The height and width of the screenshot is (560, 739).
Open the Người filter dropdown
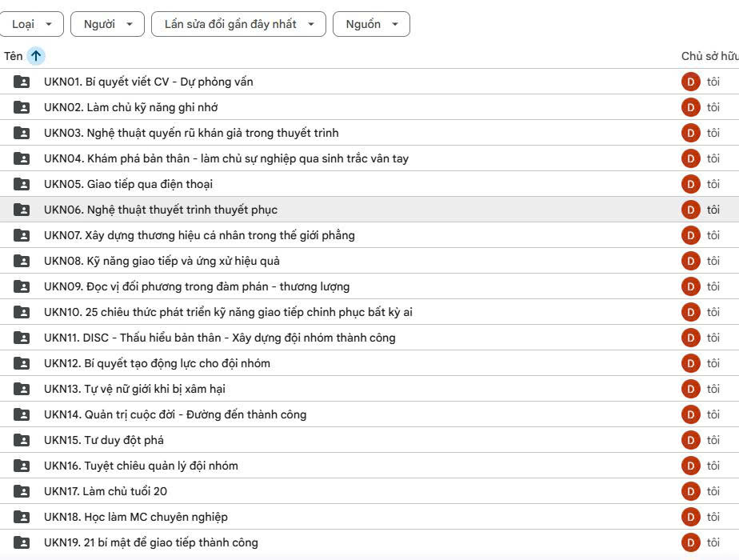coord(107,24)
